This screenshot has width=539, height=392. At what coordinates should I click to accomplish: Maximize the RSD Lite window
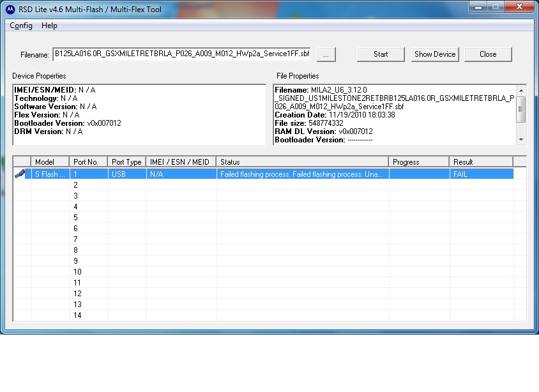click(495, 7)
